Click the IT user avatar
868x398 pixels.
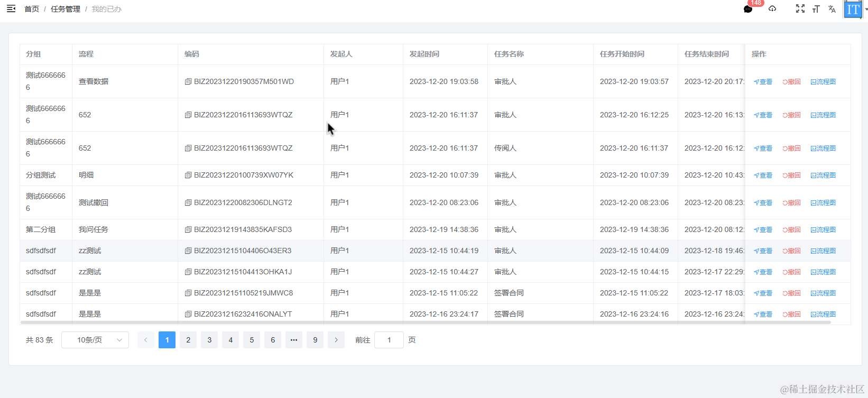click(x=853, y=9)
